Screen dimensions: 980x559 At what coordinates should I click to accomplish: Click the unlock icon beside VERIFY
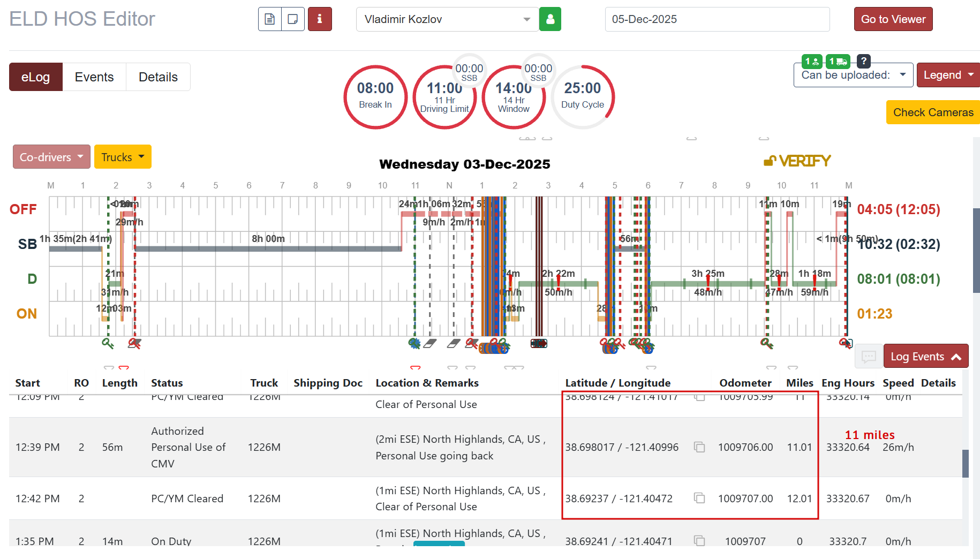coord(770,161)
